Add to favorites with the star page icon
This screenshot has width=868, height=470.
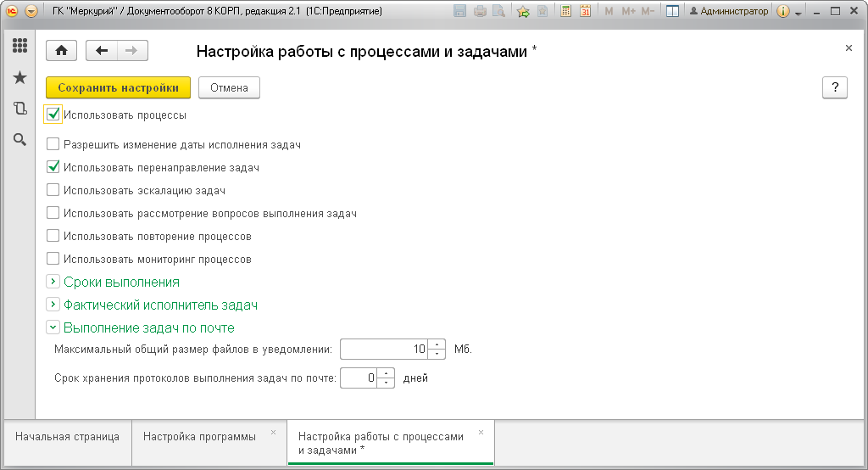pos(542,11)
